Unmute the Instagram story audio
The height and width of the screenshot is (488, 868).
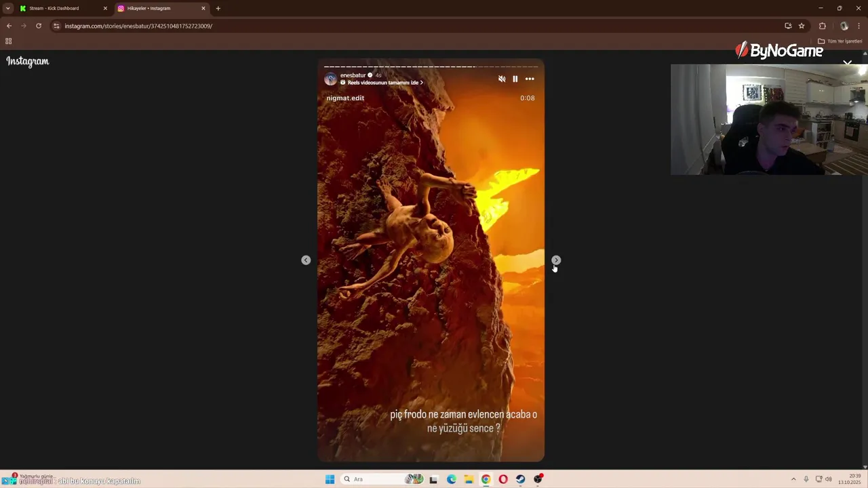(x=502, y=79)
